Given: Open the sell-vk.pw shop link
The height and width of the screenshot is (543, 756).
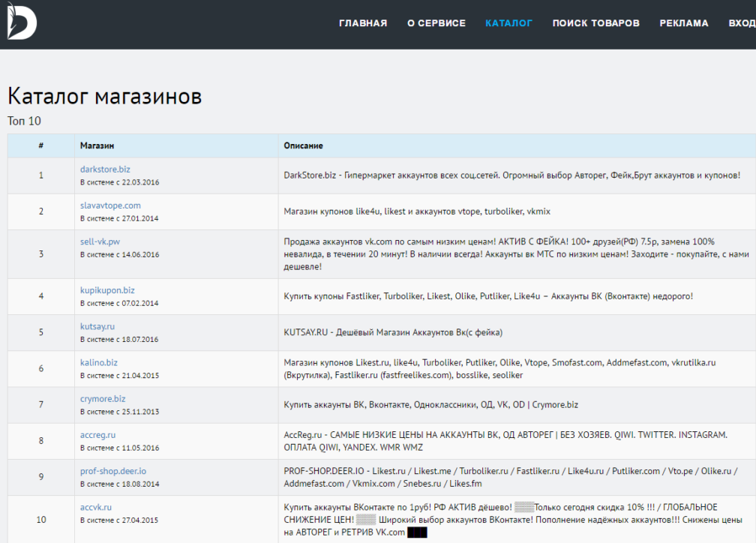Looking at the screenshot, I should tap(100, 241).
